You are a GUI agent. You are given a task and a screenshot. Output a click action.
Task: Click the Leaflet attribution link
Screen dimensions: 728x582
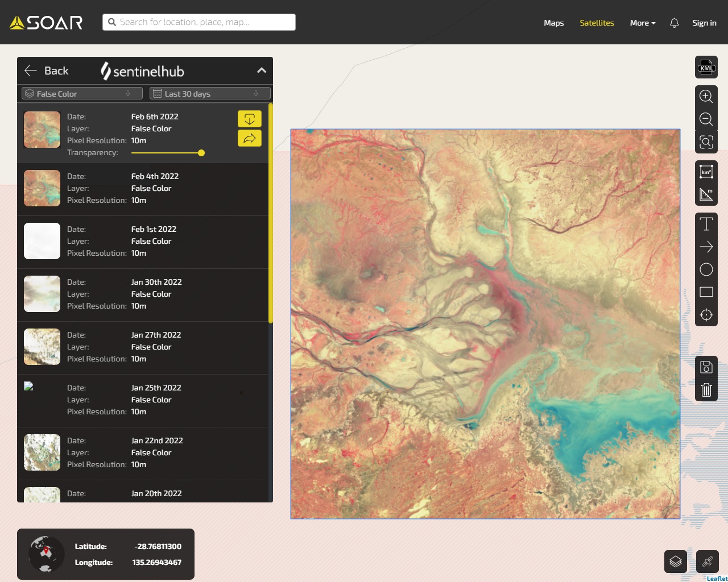717,579
